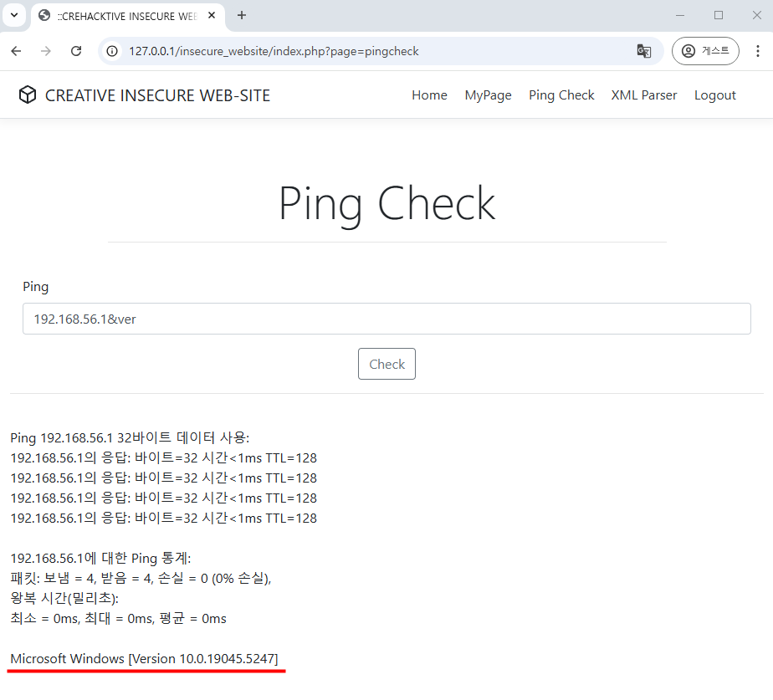
Task: Open MyPage in navigation
Action: 488,95
